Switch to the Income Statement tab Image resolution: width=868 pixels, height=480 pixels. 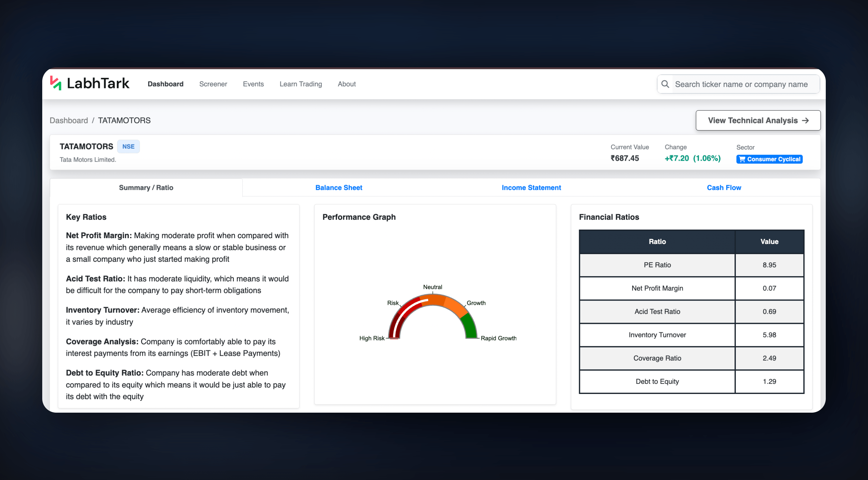coord(531,187)
